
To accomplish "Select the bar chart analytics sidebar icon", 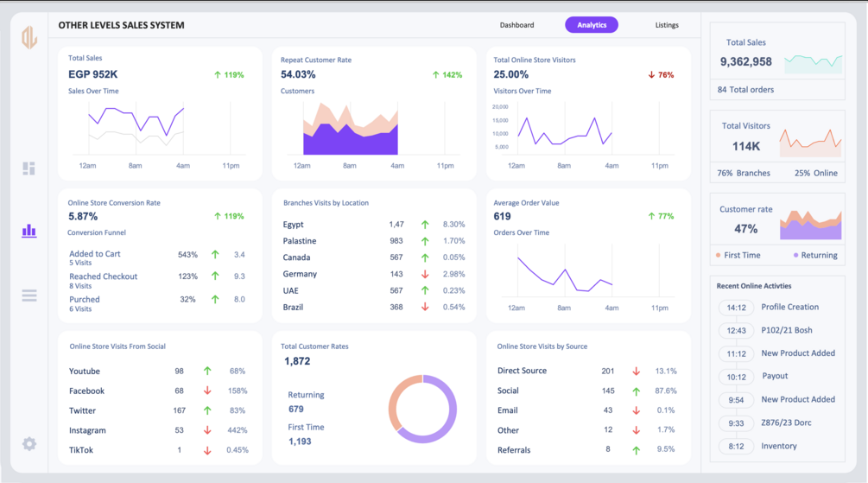I will click(x=29, y=231).
